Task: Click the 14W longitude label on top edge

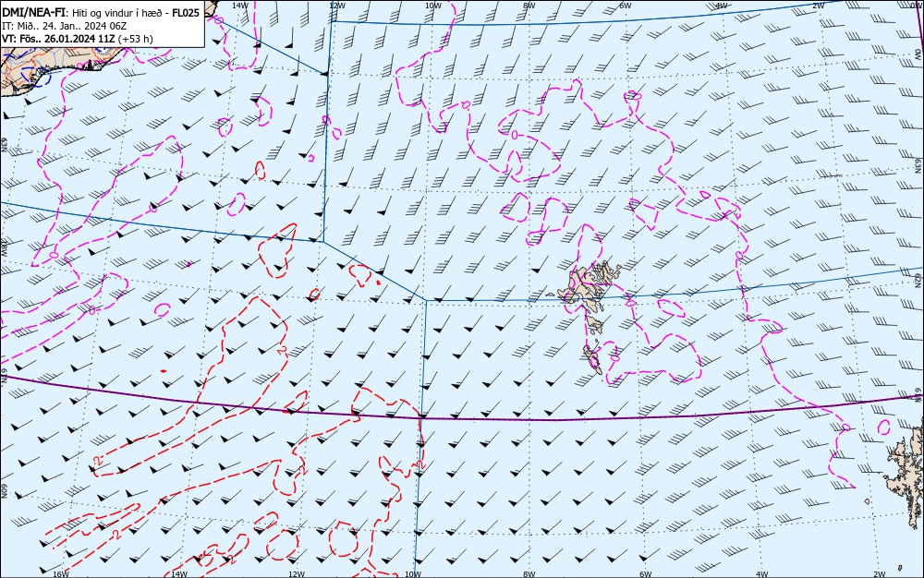Action: [x=240, y=6]
